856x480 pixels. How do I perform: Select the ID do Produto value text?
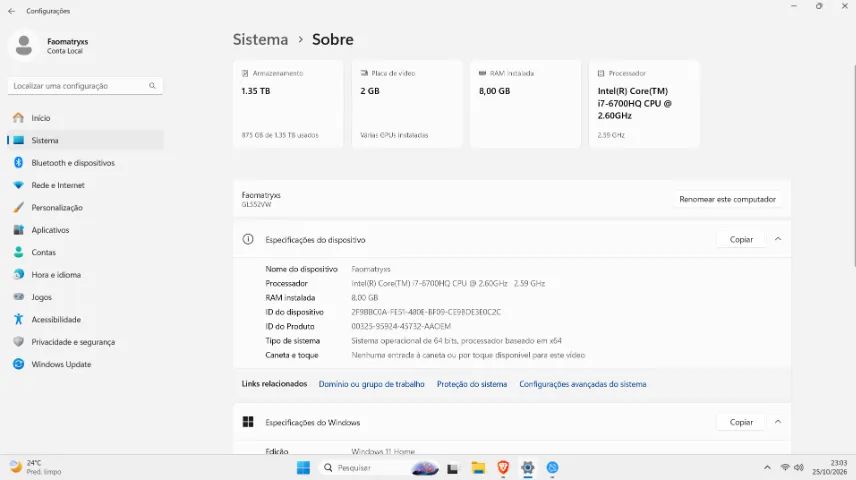click(401, 326)
